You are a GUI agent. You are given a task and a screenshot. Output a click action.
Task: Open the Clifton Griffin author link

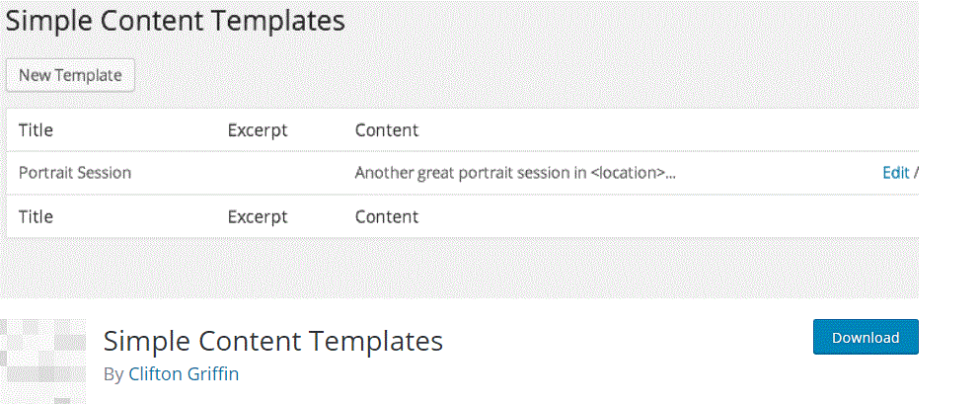pyautogui.click(x=184, y=374)
